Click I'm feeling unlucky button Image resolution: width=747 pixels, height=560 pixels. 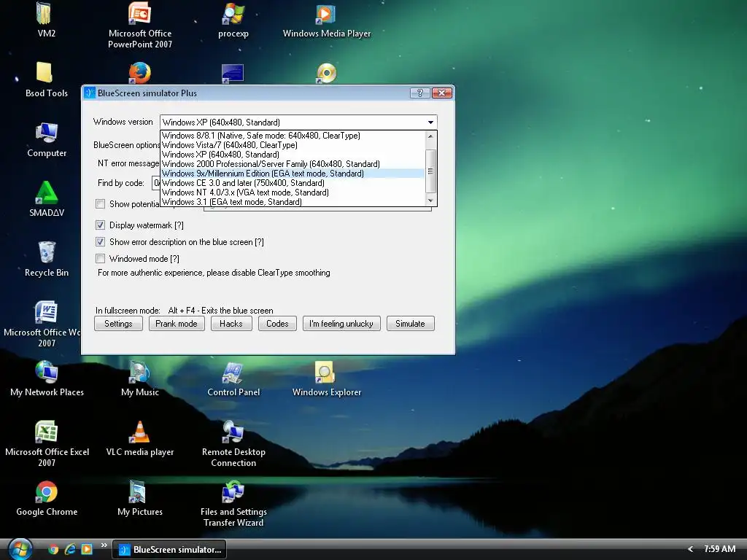(x=341, y=324)
